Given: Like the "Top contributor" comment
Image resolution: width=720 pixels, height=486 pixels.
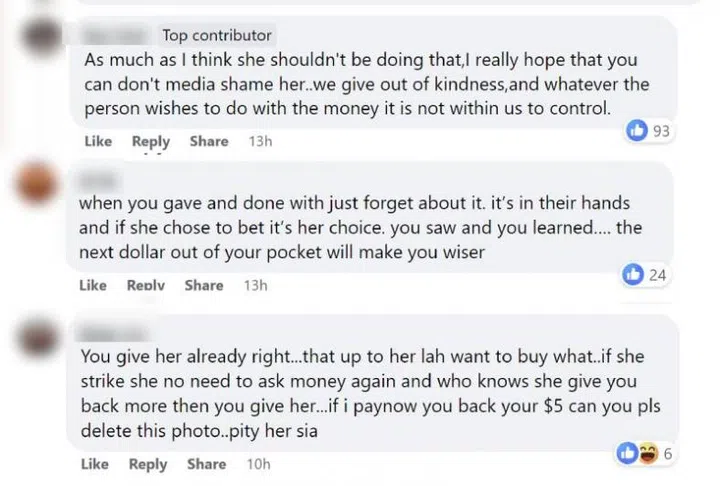Looking at the screenshot, I should click(97, 142).
